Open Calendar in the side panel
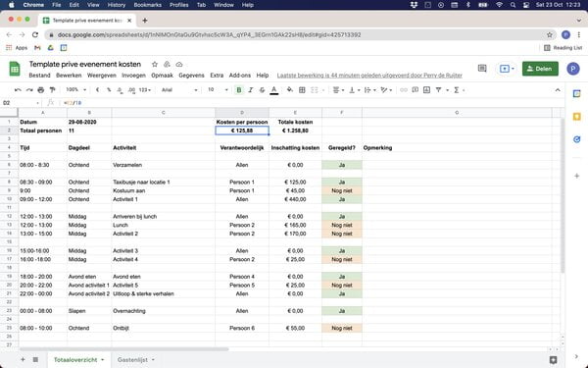The width and height of the screenshot is (588, 368). (577, 94)
